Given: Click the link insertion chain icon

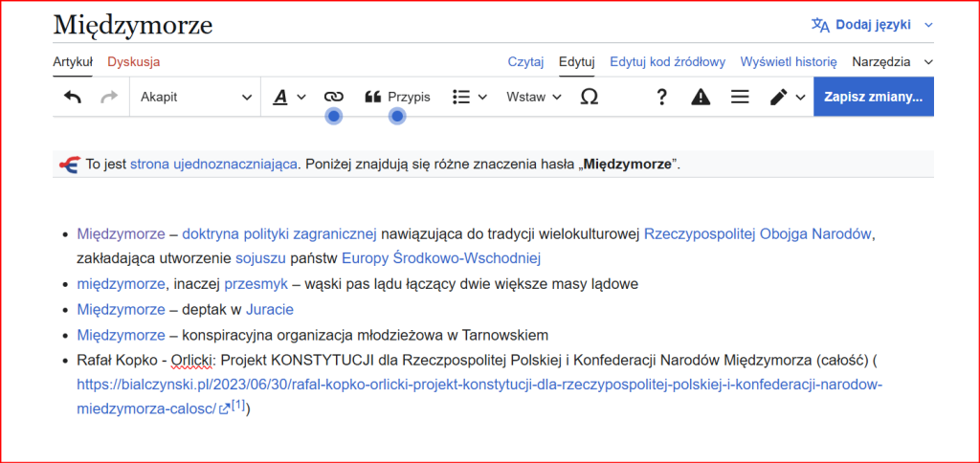Looking at the screenshot, I should (x=333, y=97).
